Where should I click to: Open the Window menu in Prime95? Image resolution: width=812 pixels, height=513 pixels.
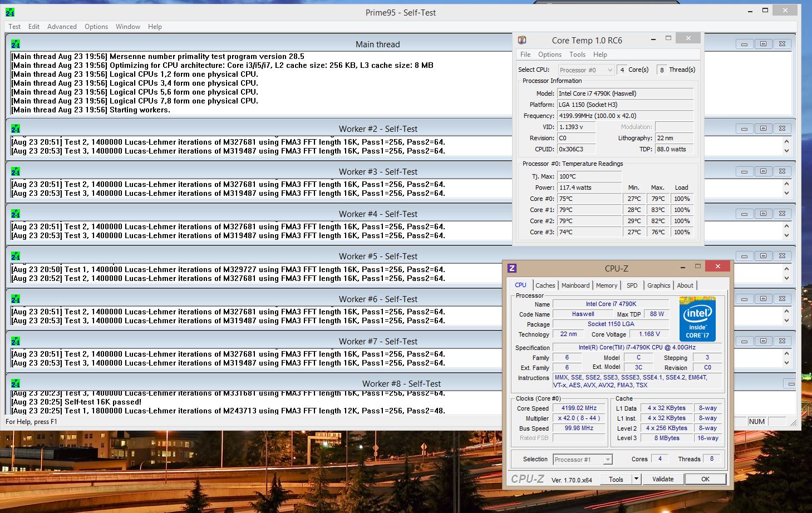(128, 27)
